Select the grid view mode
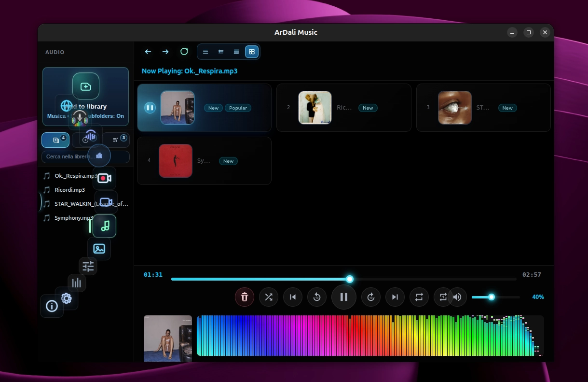This screenshot has height=382, width=588. (252, 52)
